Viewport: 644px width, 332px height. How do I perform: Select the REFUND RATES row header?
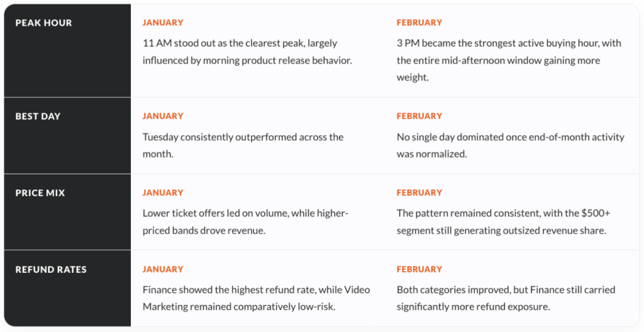(x=51, y=270)
